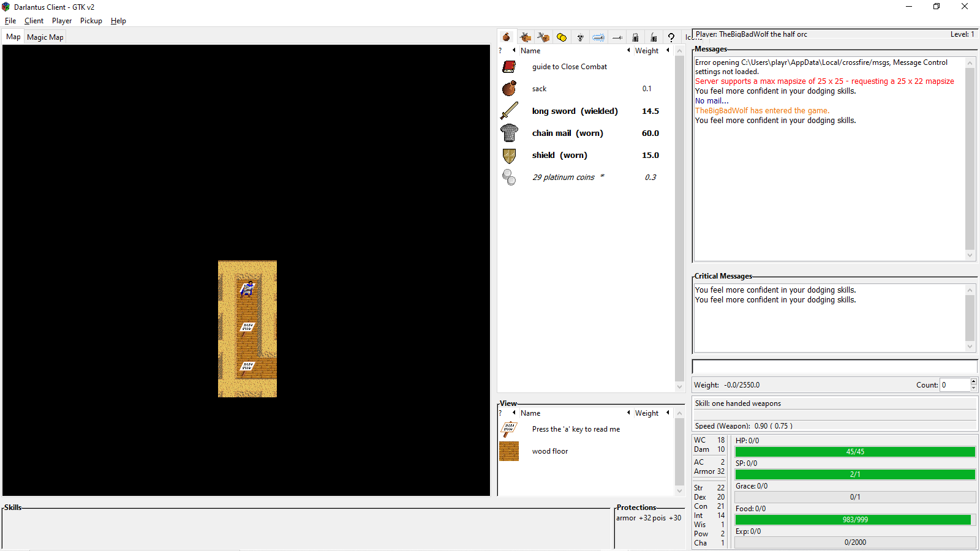Screen dimensions: 980x551
Task: Open the gold coins inventory tab
Action: [x=562, y=37]
